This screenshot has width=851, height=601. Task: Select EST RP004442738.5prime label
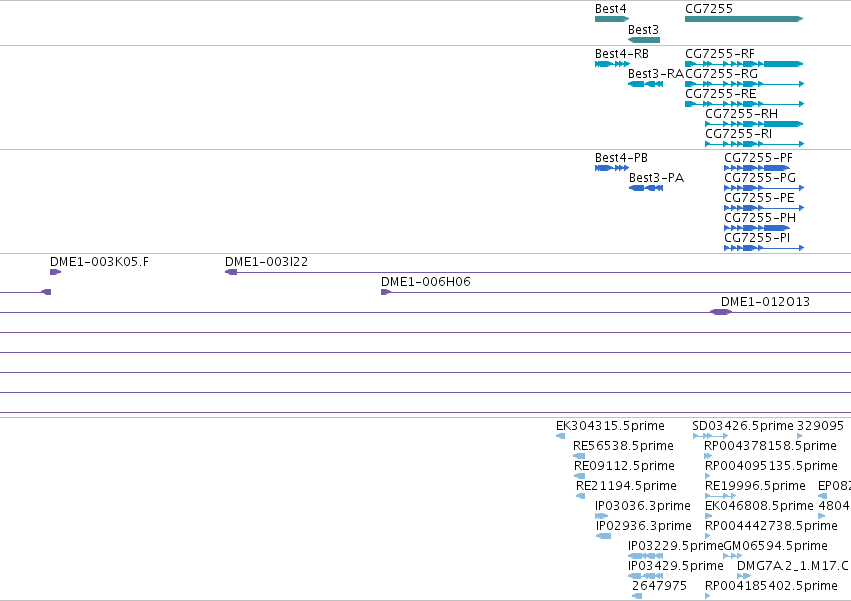[771, 527]
